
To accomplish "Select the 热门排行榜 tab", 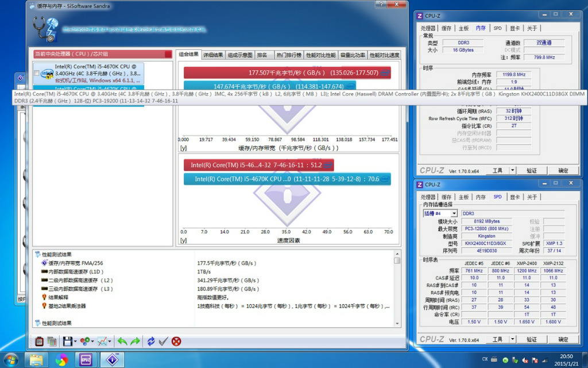I will pos(289,55).
